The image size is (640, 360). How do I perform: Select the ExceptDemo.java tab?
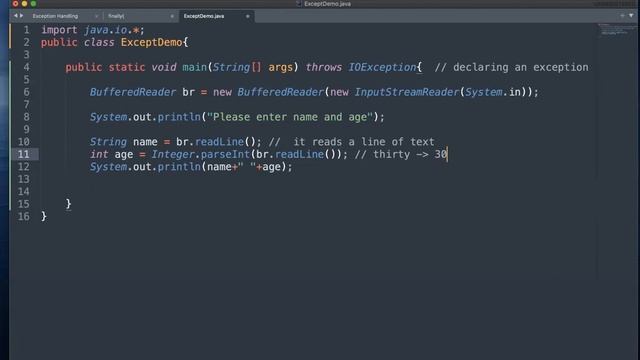tap(204, 16)
